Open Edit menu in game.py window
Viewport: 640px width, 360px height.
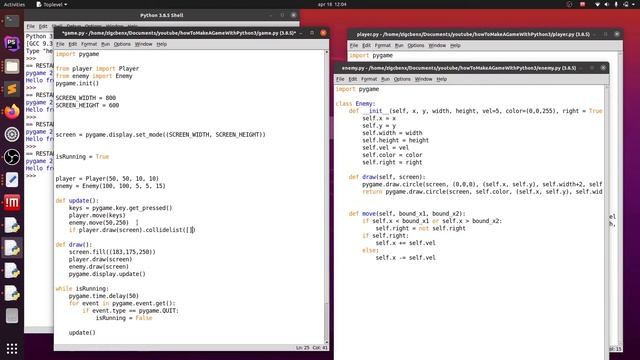click(73, 44)
